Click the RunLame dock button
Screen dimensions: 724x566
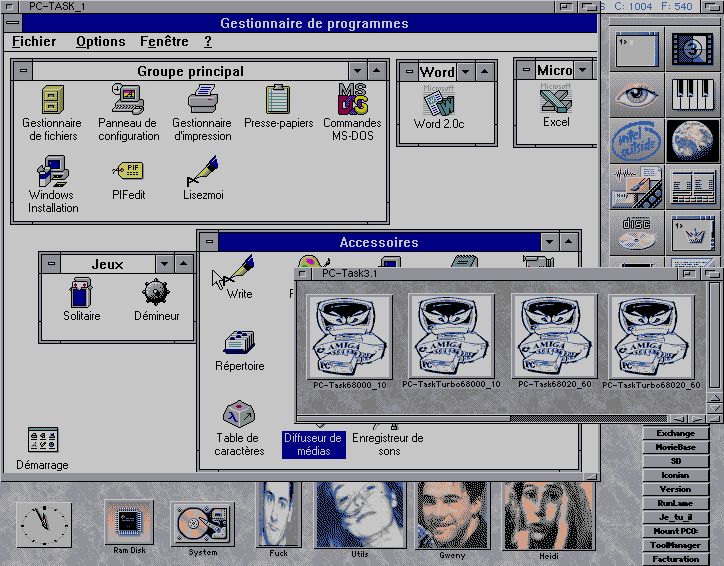pyautogui.click(x=676, y=503)
